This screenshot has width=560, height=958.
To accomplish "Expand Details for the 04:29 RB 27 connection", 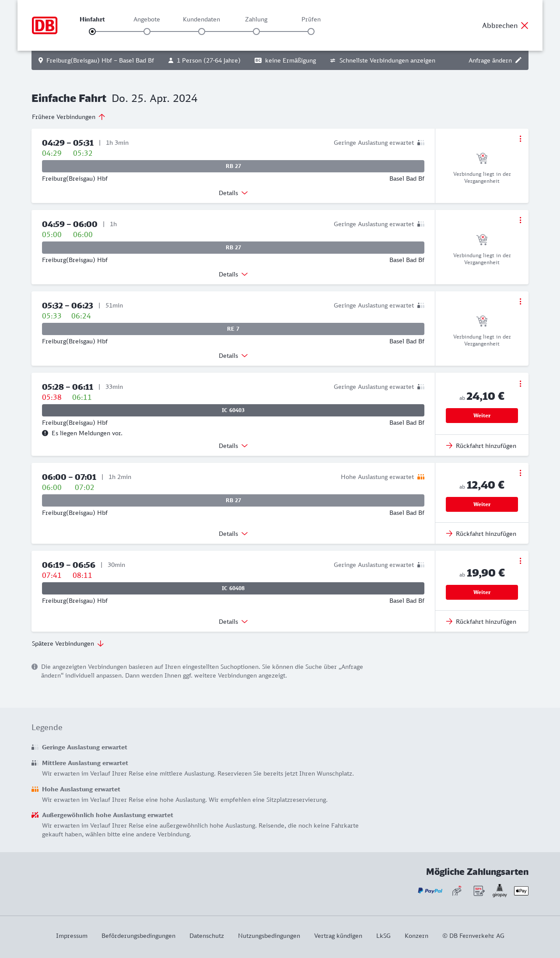I will (x=233, y=193).
